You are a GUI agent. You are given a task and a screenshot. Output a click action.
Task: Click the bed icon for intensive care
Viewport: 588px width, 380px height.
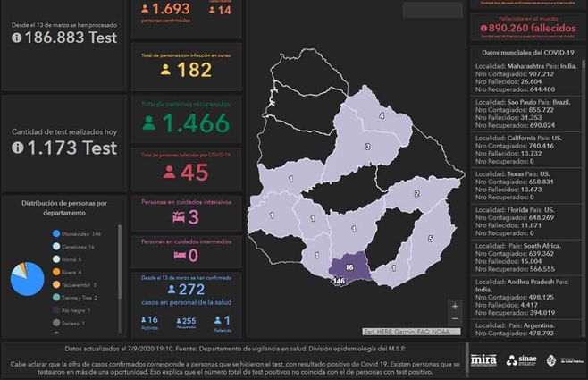coord(178,217)
